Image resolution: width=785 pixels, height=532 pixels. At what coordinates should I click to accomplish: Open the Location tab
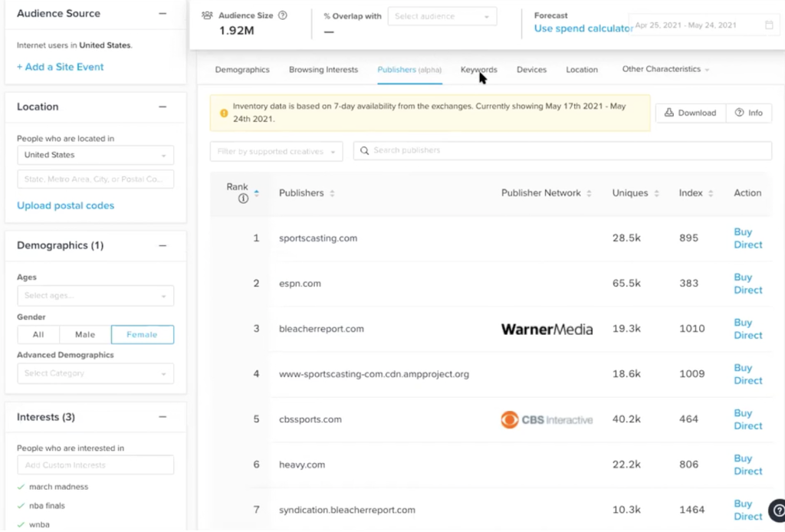(x=582, y=70)
